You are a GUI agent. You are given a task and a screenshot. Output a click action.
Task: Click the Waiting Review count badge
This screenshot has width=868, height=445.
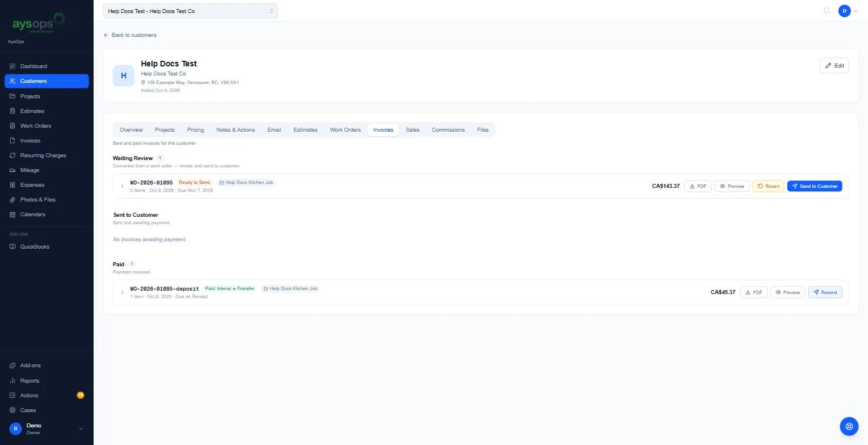pos(160,158)
